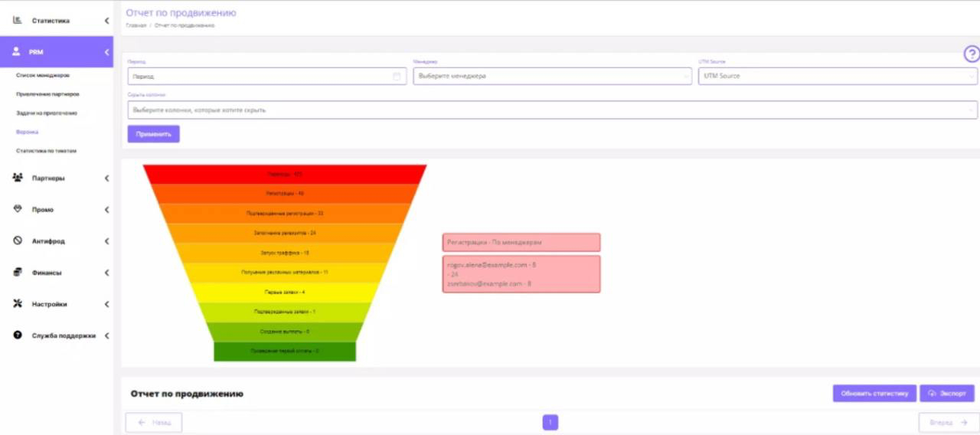This screenshot has width=980, height=435.
Task: Select the Воронка submenu item
Action: tap(28, 132)
